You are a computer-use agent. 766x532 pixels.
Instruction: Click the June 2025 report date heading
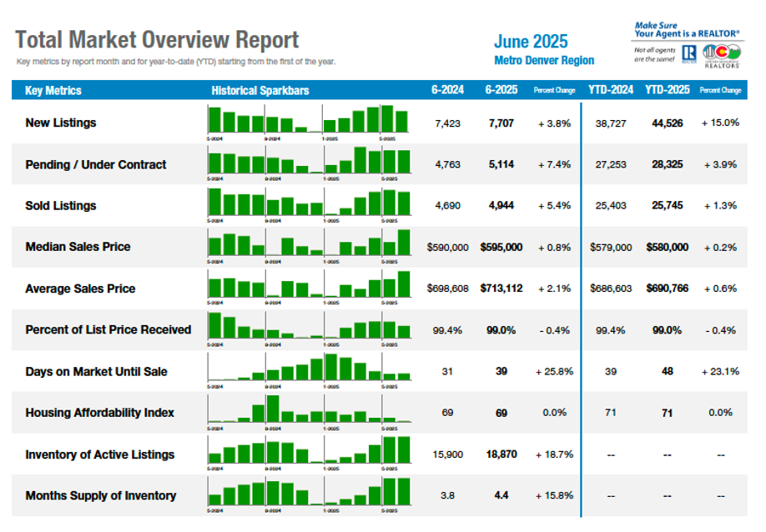[531, 42]
